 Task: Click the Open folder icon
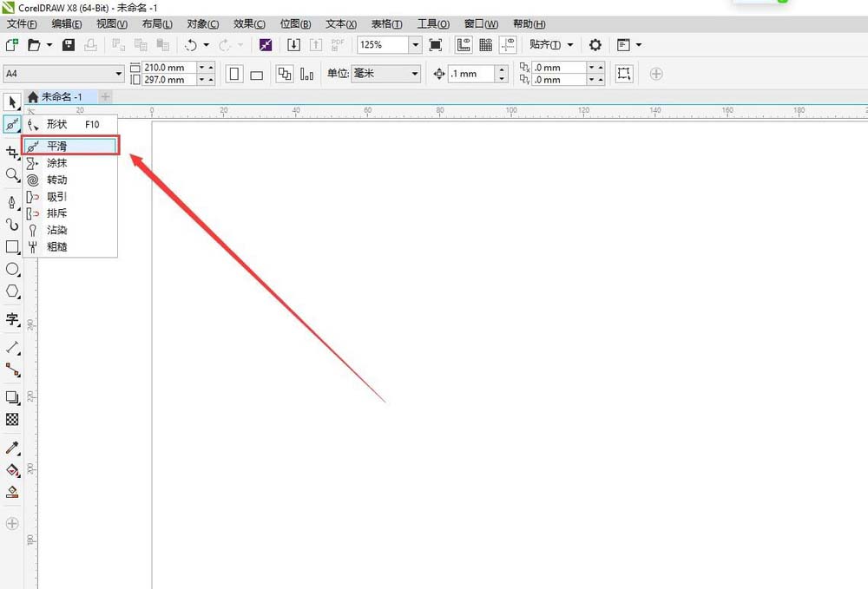(35, 45)
